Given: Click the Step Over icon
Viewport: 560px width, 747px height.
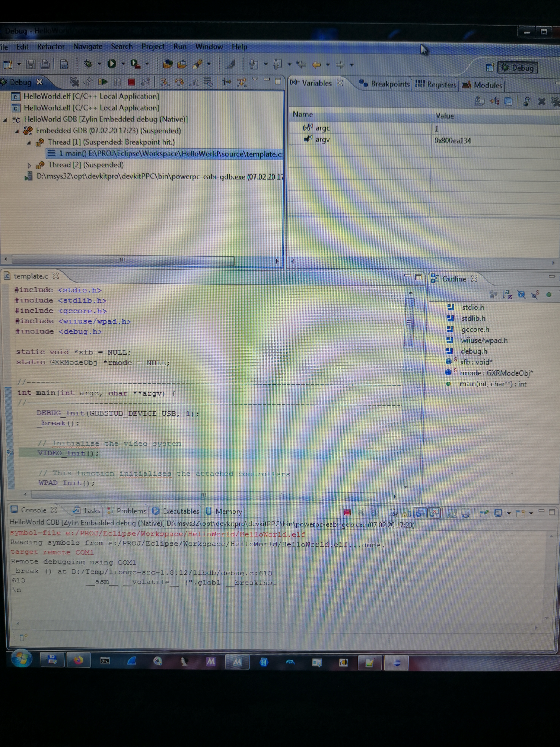Looking at the screenshot, I should (x=180, y=82).
